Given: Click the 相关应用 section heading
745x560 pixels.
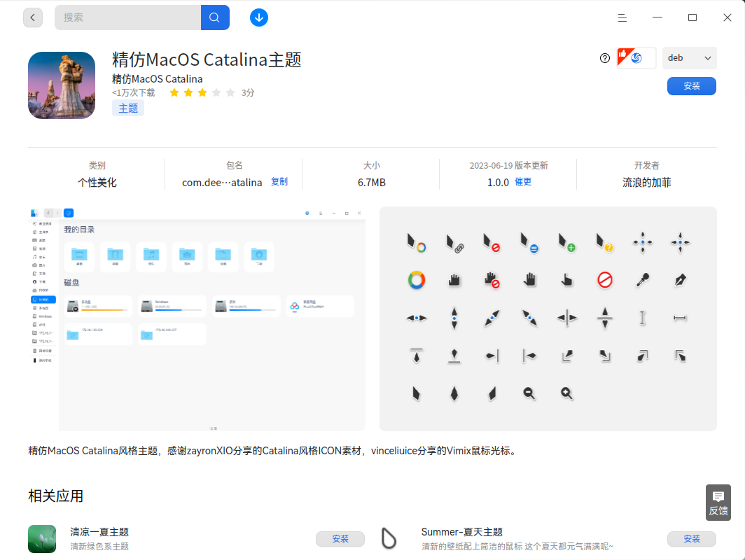Looking at the screenshot, I should click(55, 496).
